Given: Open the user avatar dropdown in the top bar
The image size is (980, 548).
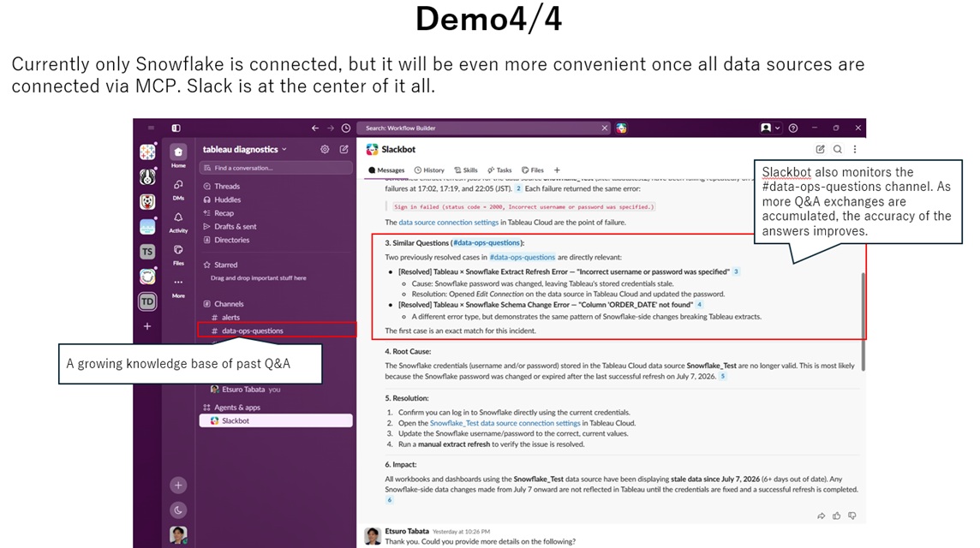Looking at the screenshot, I should (x=770, y=128).
